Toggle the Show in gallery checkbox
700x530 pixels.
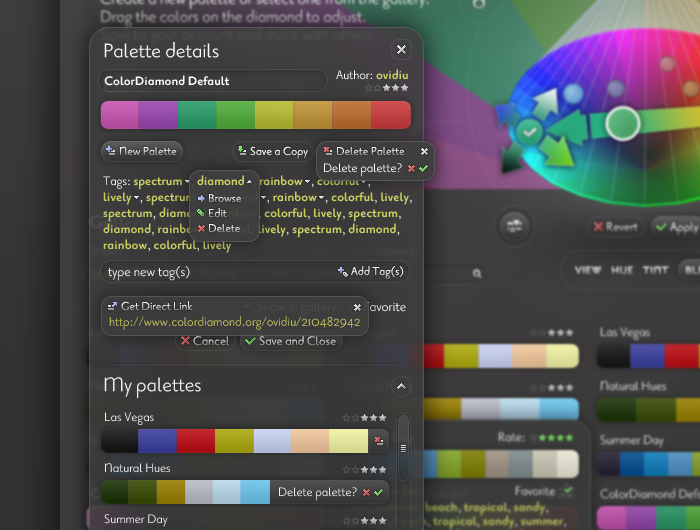[x=247, y=306]
